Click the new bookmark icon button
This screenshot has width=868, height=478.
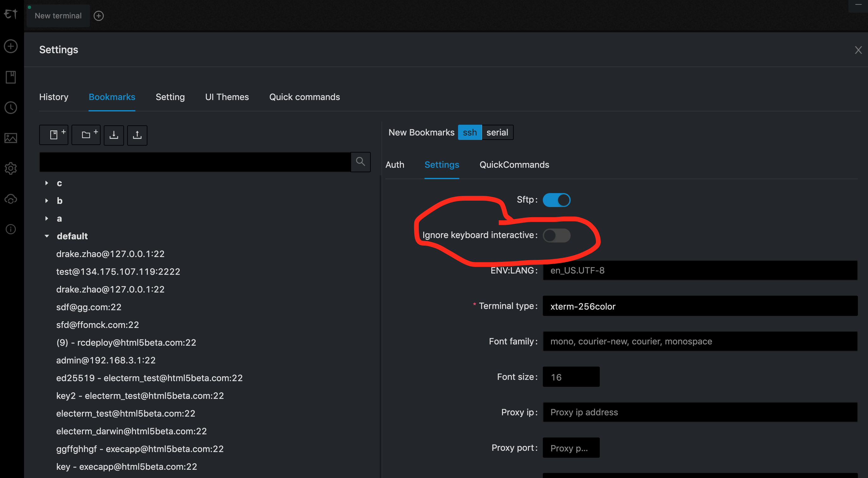pos(53,135)
